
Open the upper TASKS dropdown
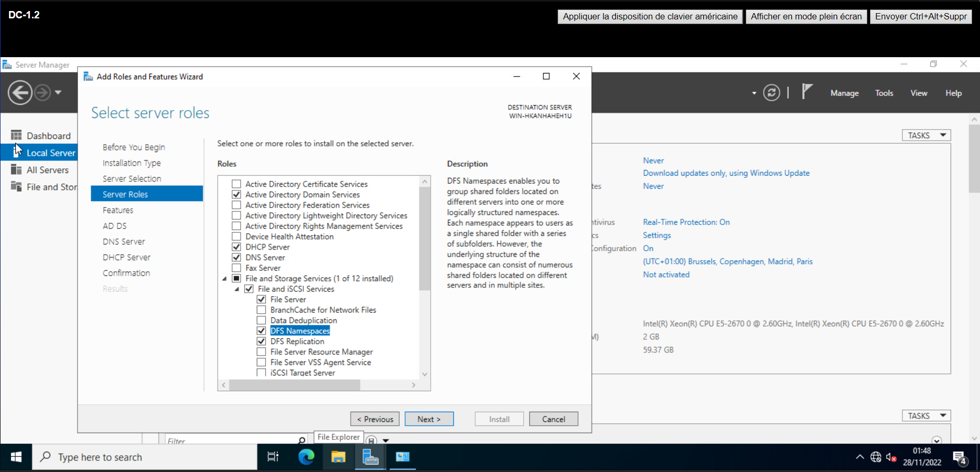coord(926,135)
